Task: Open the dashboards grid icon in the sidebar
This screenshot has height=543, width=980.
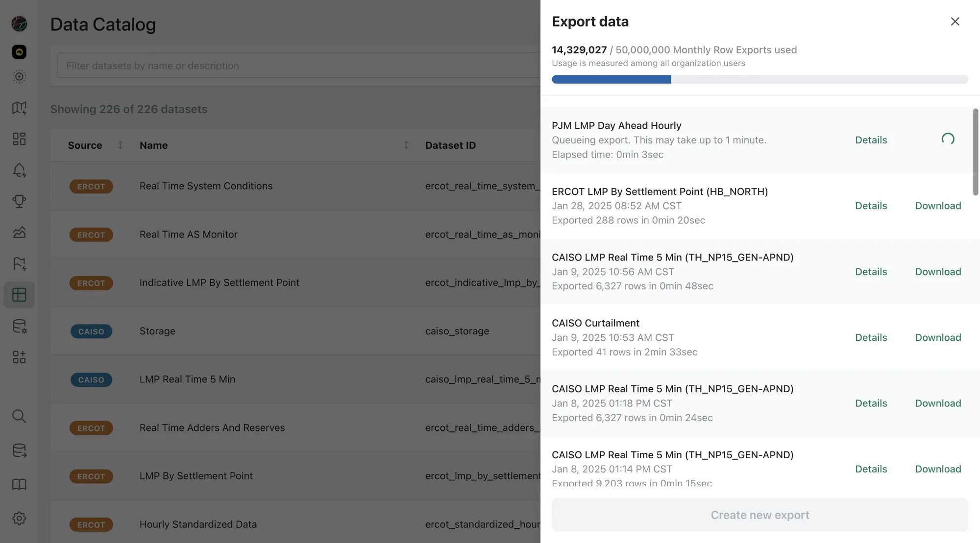Action: tap(19, 139)
